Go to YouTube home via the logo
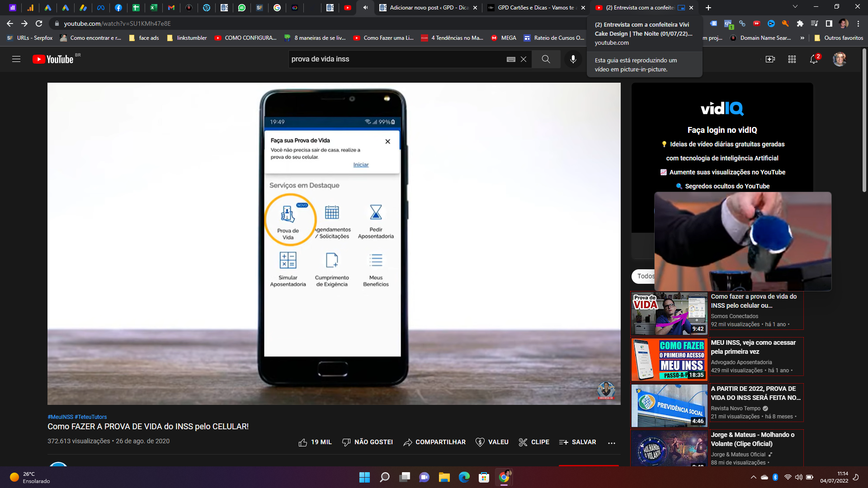The image size is (868, 488). pyautogui.click(x=53, y=59)
